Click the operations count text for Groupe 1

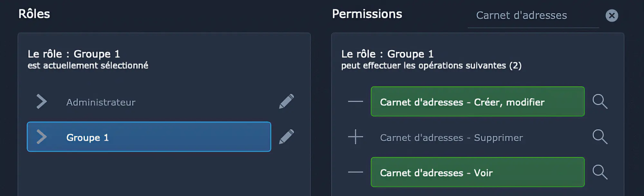coord(431,66)
